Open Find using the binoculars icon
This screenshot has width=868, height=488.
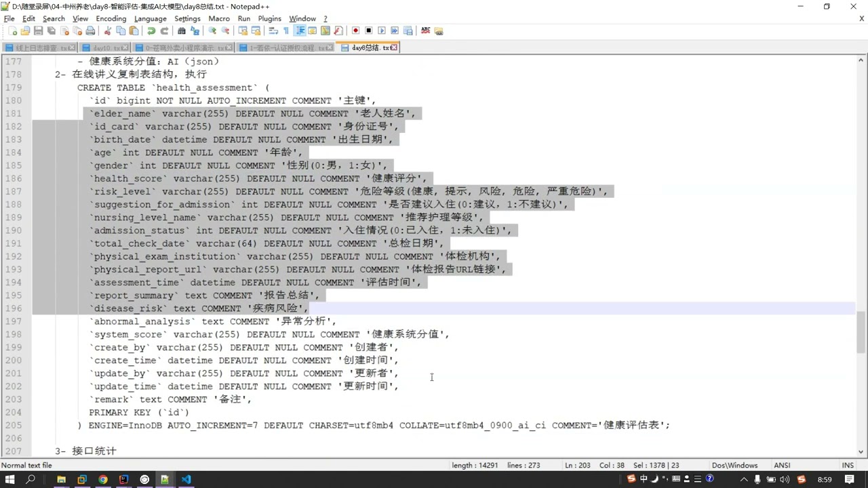[182, 31]
